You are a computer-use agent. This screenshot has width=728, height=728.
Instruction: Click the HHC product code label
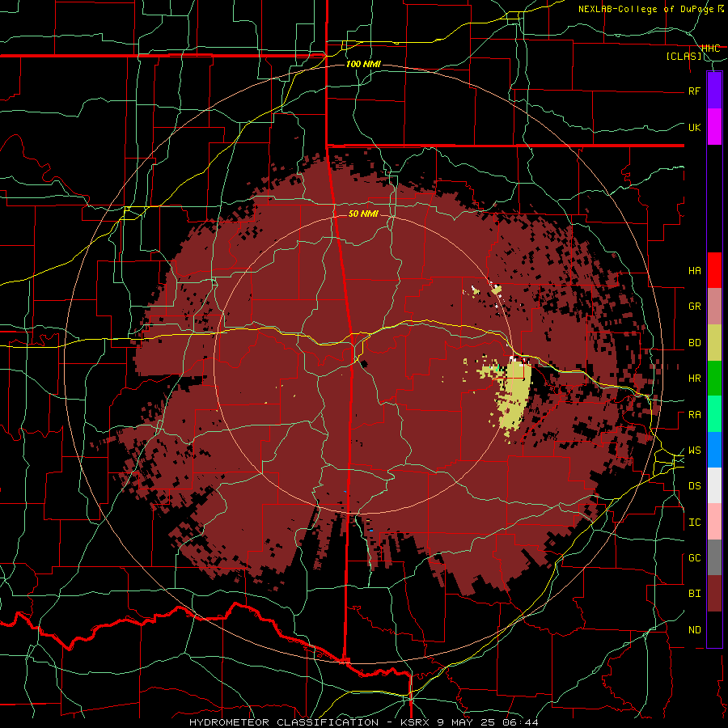(x=710, y=48)
